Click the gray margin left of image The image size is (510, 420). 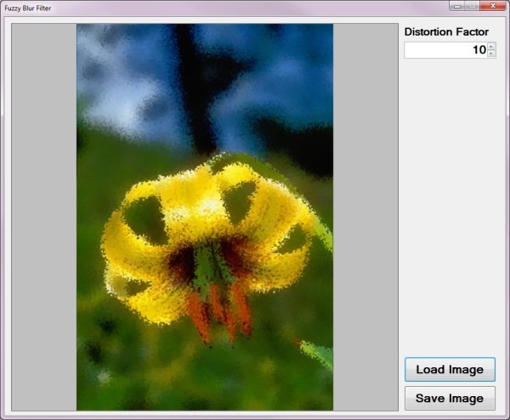pos(44,213)
